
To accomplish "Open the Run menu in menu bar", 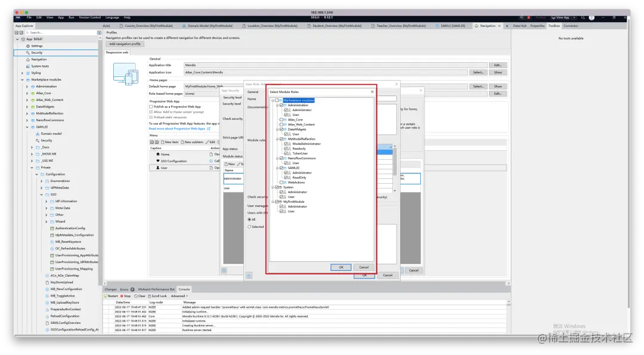I will tap(72, 18).
